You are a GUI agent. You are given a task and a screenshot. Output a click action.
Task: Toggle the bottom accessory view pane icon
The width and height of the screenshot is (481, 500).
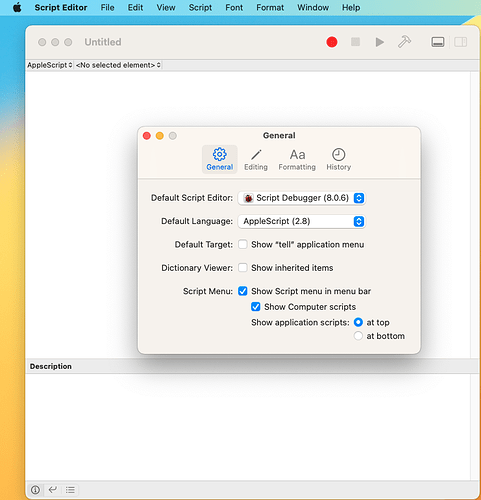pos(438,42)
